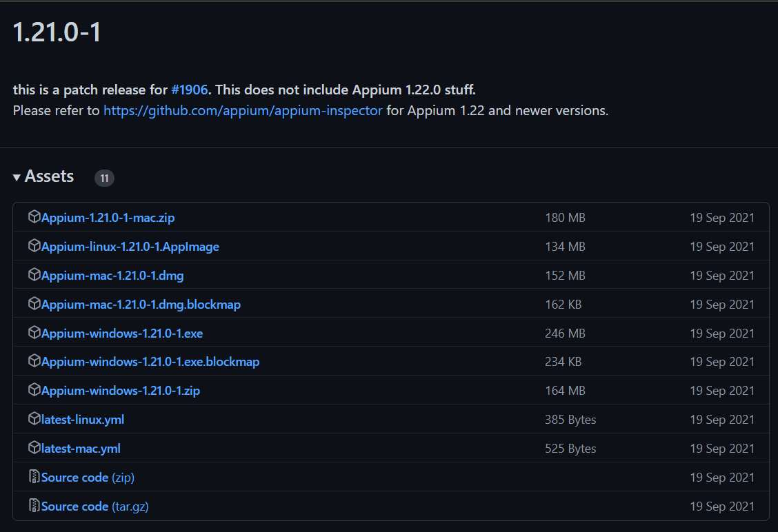Download Appium-1.21.0-1-mac.zip
This screenshot has height=532, width=778.
[x=108, y=218]
